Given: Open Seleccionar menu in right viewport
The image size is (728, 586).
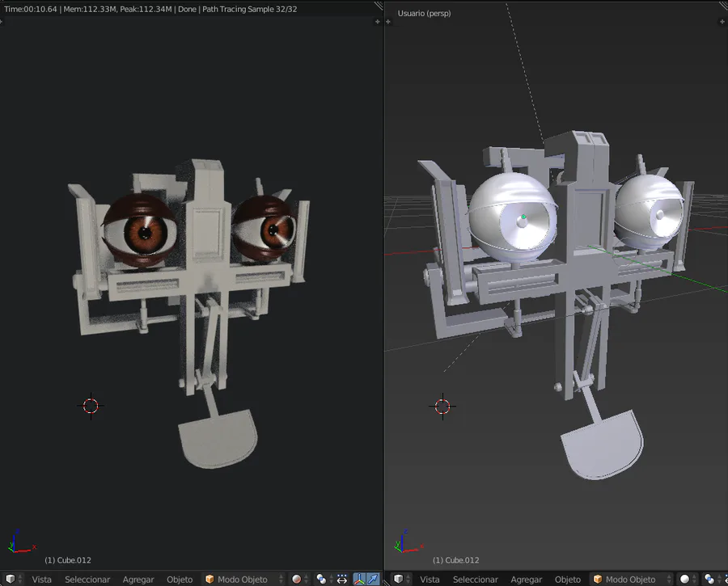Looking at the screenshot, I should pyautogui.click(x=476, y=580).
